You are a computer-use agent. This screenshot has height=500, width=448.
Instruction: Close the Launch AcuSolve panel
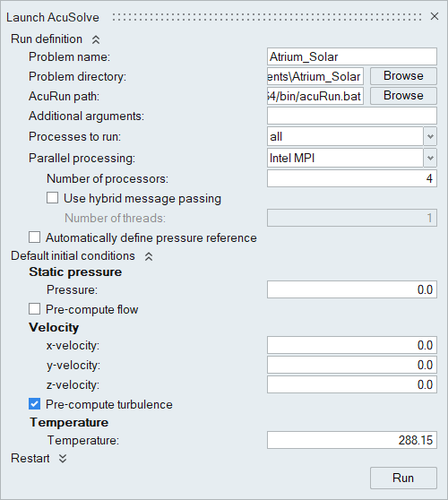(435, 16)
